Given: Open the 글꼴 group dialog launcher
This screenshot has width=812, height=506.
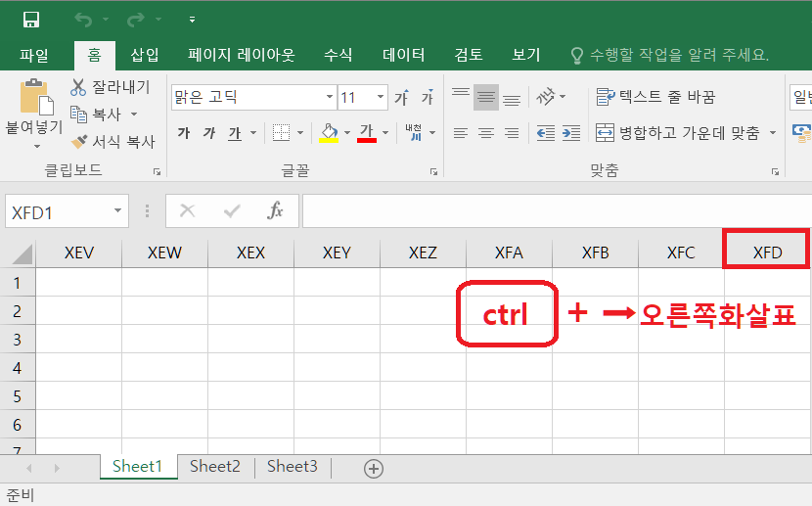Looking at the screenshot, I should click(x=434, y=172).
